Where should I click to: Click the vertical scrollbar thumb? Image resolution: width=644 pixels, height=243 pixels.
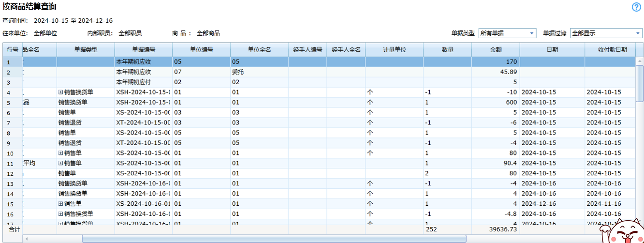coord(639,82)
